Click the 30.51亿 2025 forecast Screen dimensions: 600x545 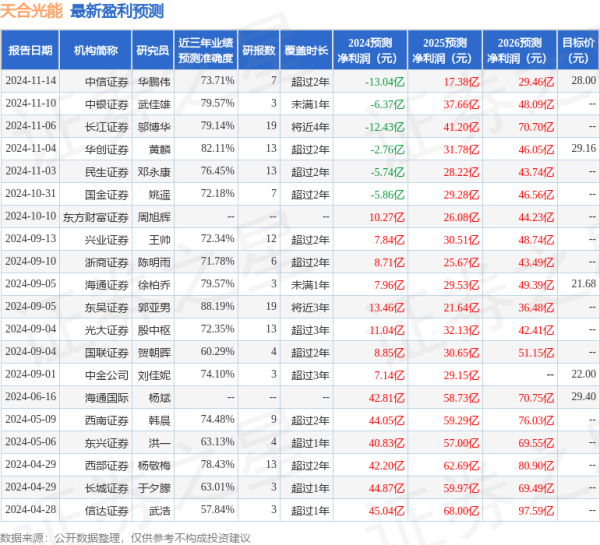(461, 240)
